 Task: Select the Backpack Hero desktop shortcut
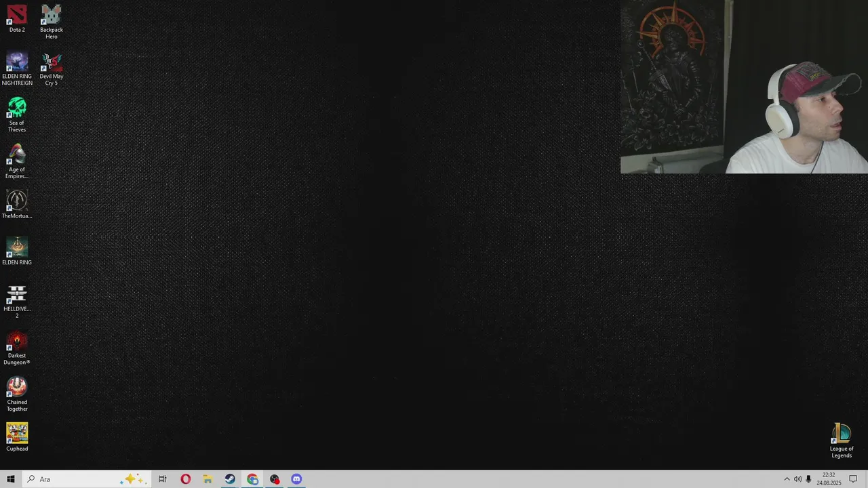(x=52, y=22)
